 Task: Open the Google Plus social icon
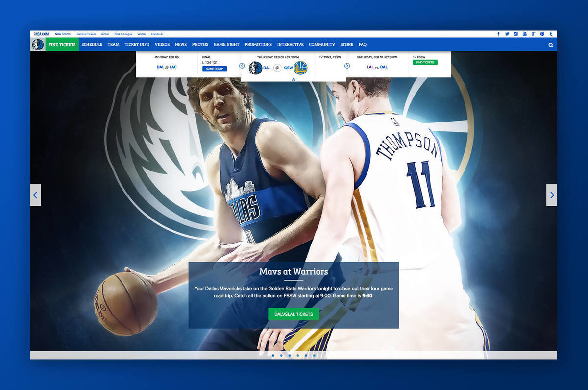533,34
